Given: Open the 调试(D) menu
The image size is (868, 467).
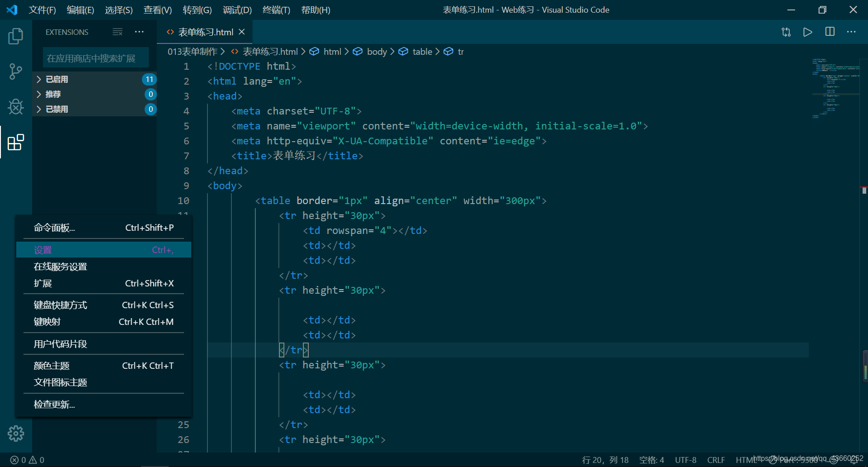Looking at the screenshot, I should [237, 10].
